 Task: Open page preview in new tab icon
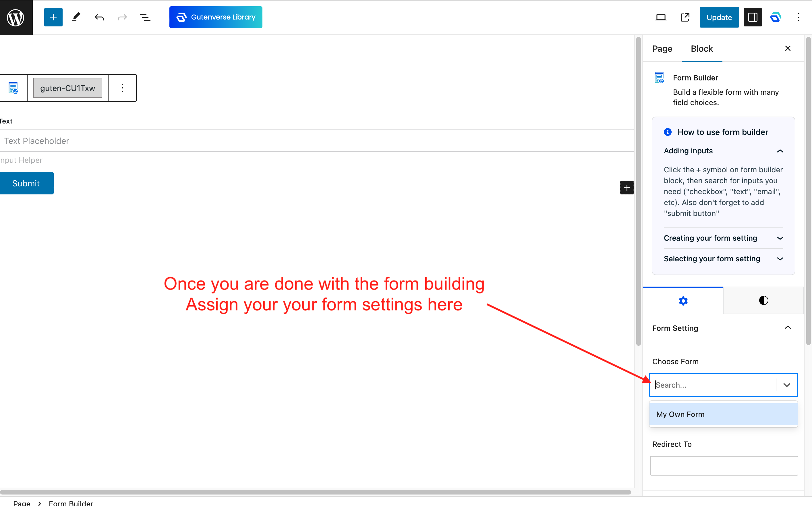[x=685, y=18]
